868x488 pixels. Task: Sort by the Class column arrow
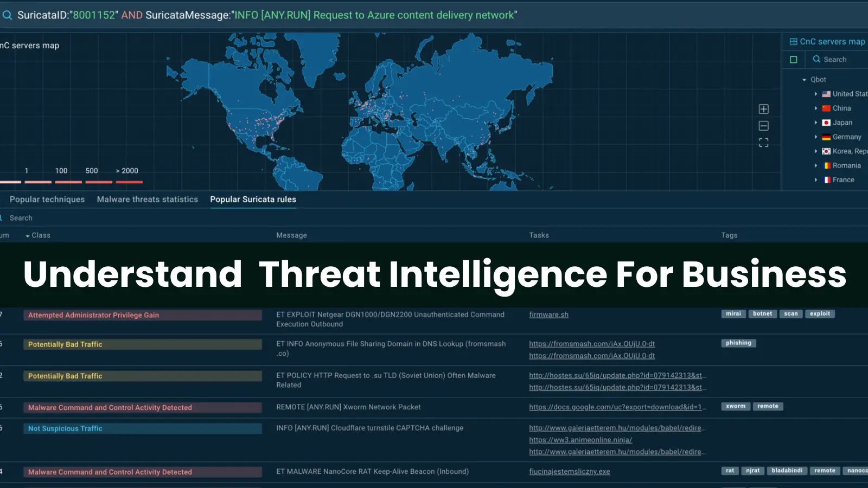[28, 236]
